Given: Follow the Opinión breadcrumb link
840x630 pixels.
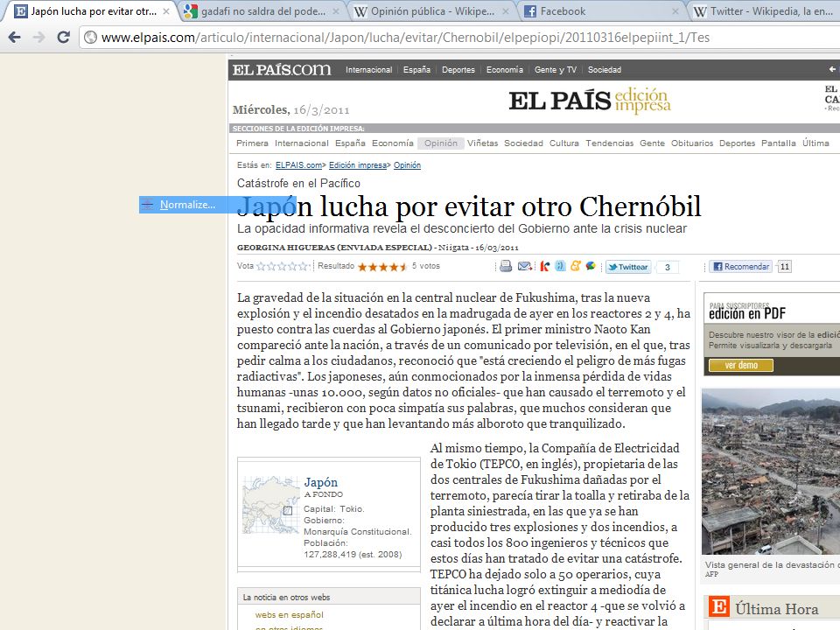Looking at the screenshot, I should click(407, 165).
